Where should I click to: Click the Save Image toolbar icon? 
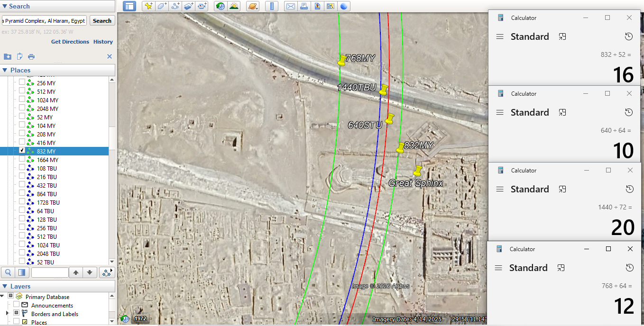(x=317, y=6)
